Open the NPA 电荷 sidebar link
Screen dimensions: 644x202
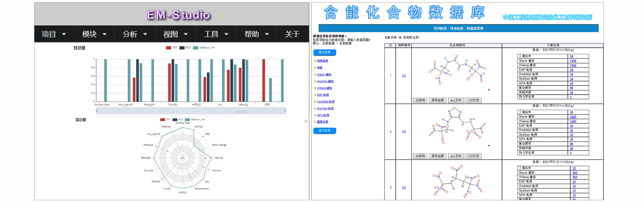coord(323,115)
